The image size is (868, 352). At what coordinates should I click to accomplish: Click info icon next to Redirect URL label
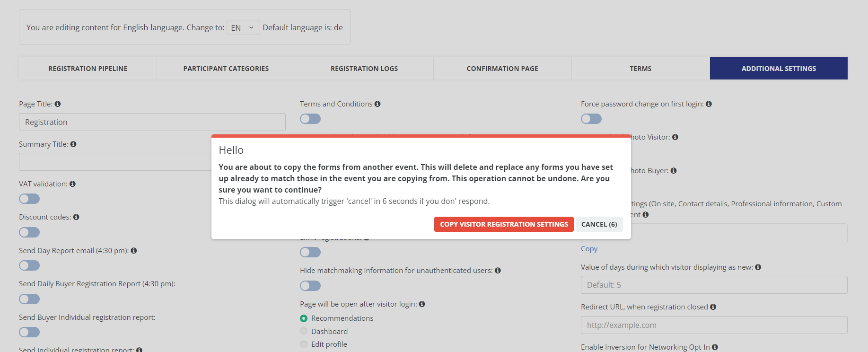(713, 307)
